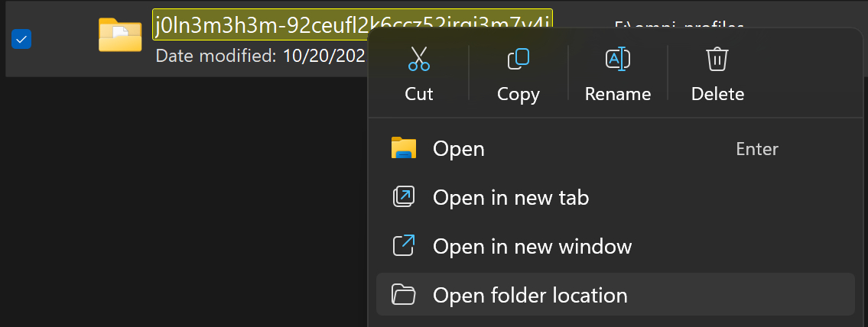Click the Open folder location icon

point(403,295)
